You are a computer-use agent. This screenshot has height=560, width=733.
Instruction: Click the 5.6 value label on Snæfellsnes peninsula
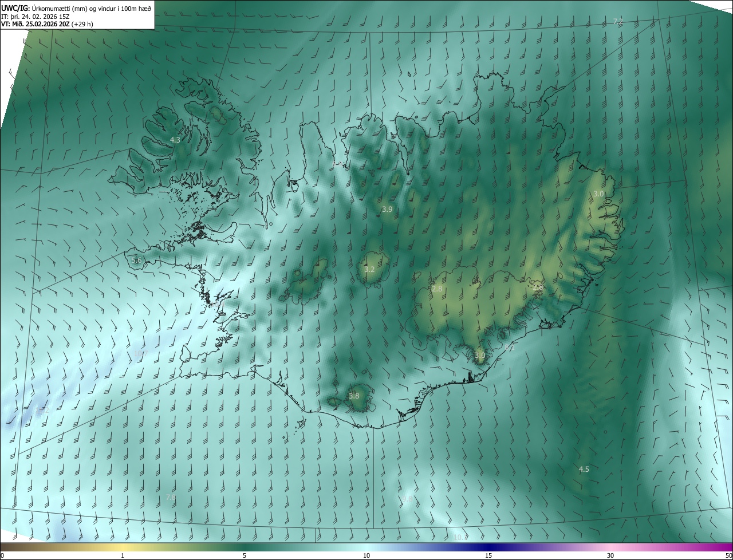tap(136, 260)
